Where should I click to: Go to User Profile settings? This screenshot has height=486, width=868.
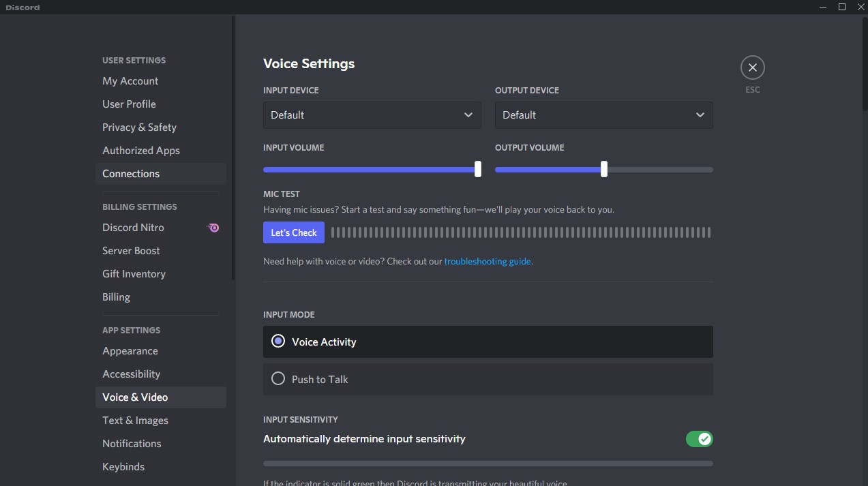(161, 104)
